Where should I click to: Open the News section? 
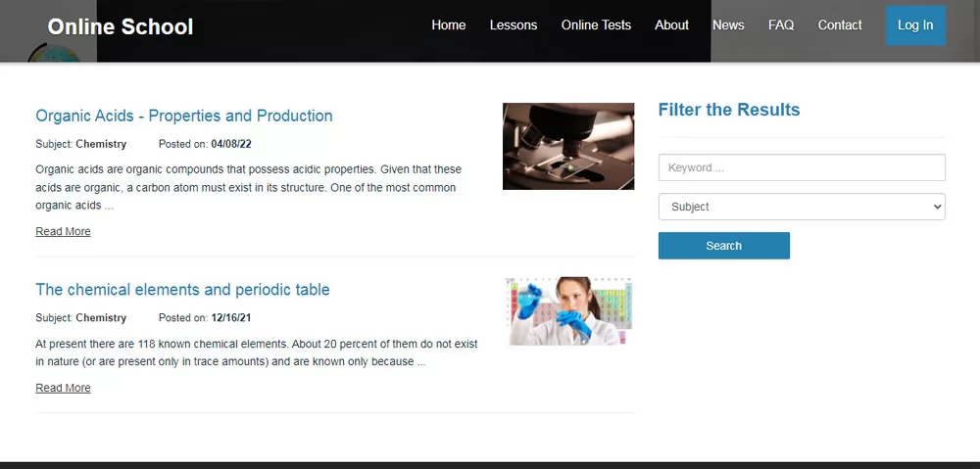coord(728,25)
